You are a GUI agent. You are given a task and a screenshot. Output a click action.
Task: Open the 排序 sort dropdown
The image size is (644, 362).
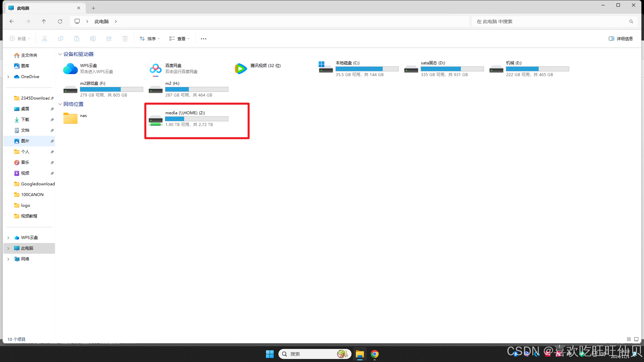pyautogui.click(x=150, y=39)
